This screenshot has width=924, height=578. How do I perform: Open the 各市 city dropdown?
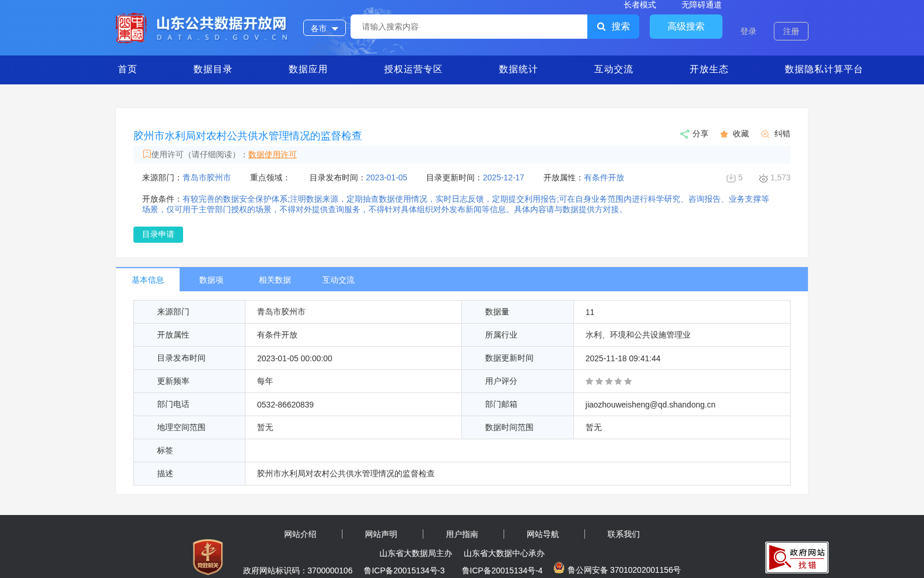[325, 28]
